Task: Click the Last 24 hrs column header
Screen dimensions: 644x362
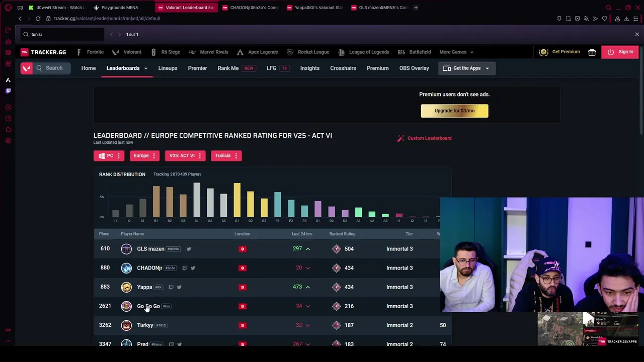Action: point(302,234)
